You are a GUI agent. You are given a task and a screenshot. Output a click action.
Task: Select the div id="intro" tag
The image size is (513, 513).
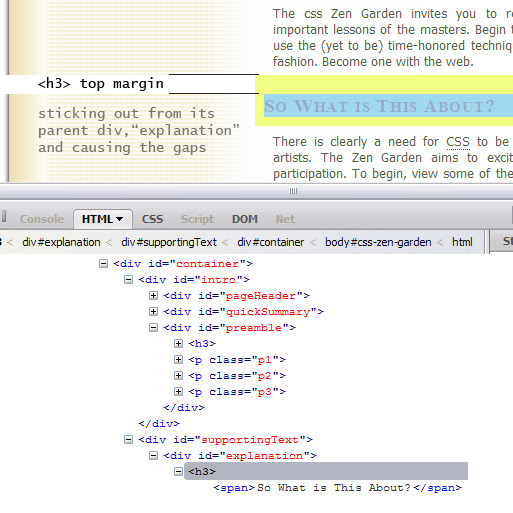coord(194,280)
